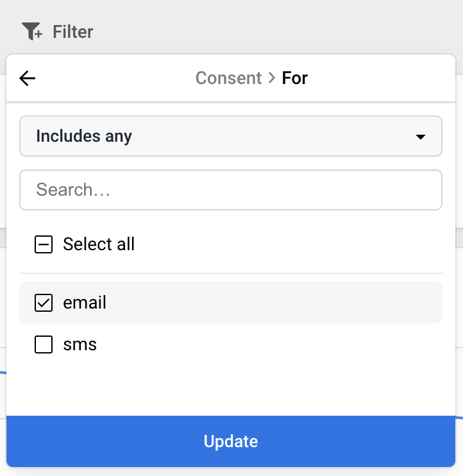463x476 pixels.
Task: Uncheck the email checkbox
Action: tap(44, 303)
